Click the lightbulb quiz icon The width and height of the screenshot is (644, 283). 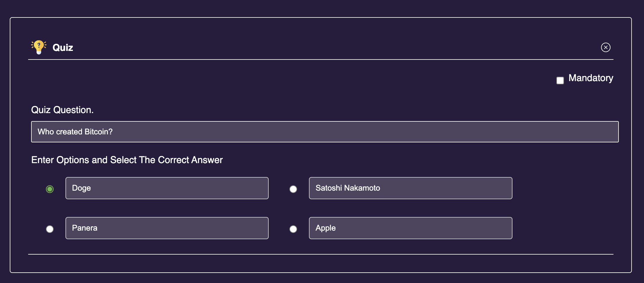point(39,47)
